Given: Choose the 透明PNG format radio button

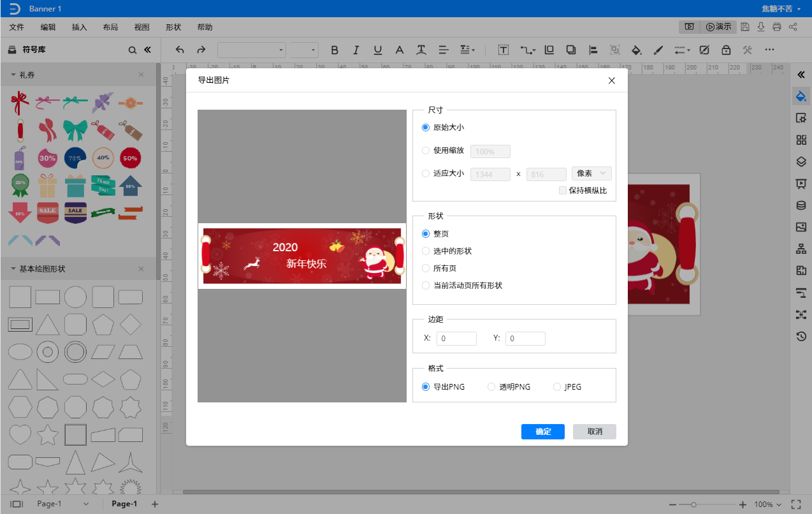Looking at the screenshot, I should 491,386.
